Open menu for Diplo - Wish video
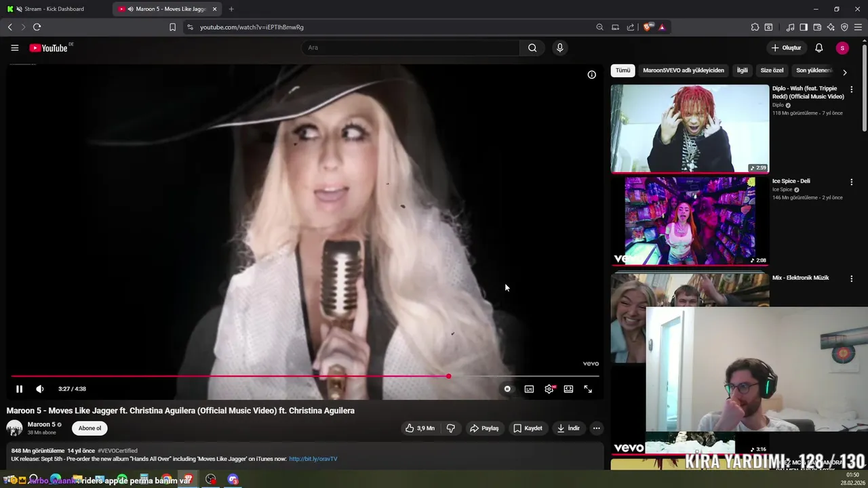Viewport: 868px width, 488px height. point(852,89)
